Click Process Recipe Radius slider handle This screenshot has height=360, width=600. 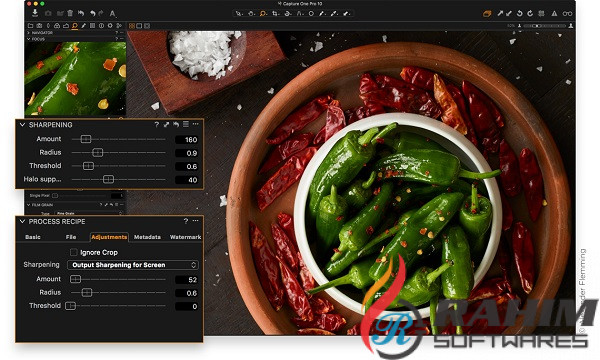coord(87,293)
